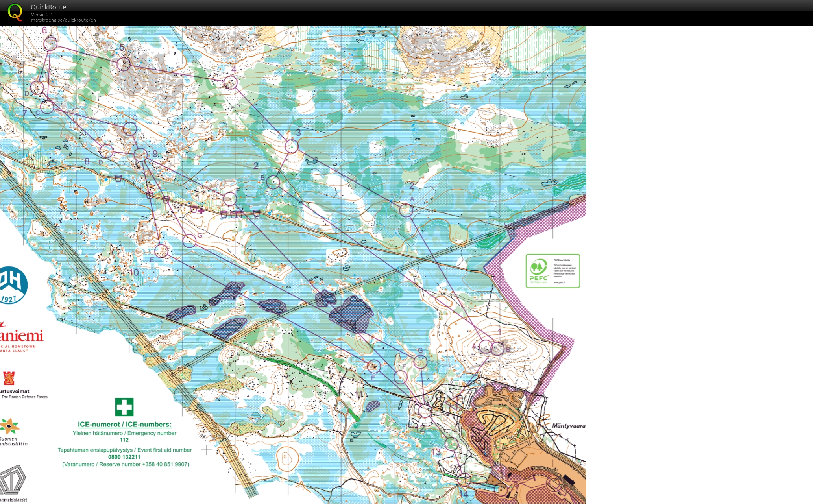Click control circle number 9
The width and height of the screenshot is (813, 504).
click(x=140, y=155)
